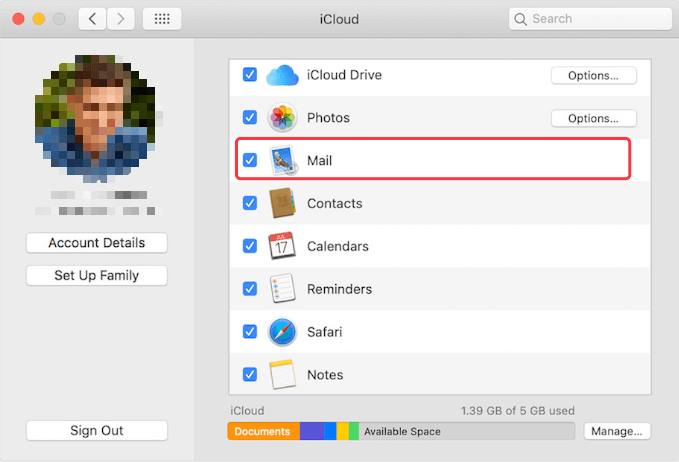Click the Search field

(590, 19)
